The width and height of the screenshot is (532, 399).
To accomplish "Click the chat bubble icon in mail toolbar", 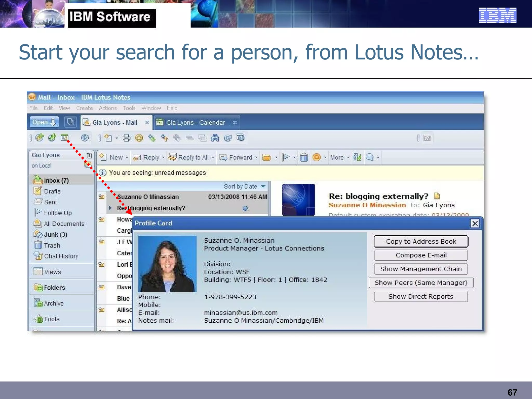I will [370, 157].
